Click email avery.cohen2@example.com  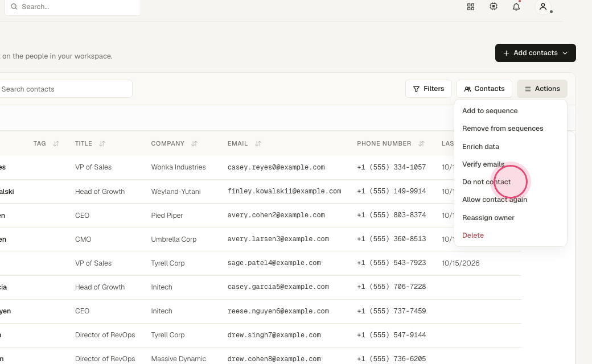point(276,215)
